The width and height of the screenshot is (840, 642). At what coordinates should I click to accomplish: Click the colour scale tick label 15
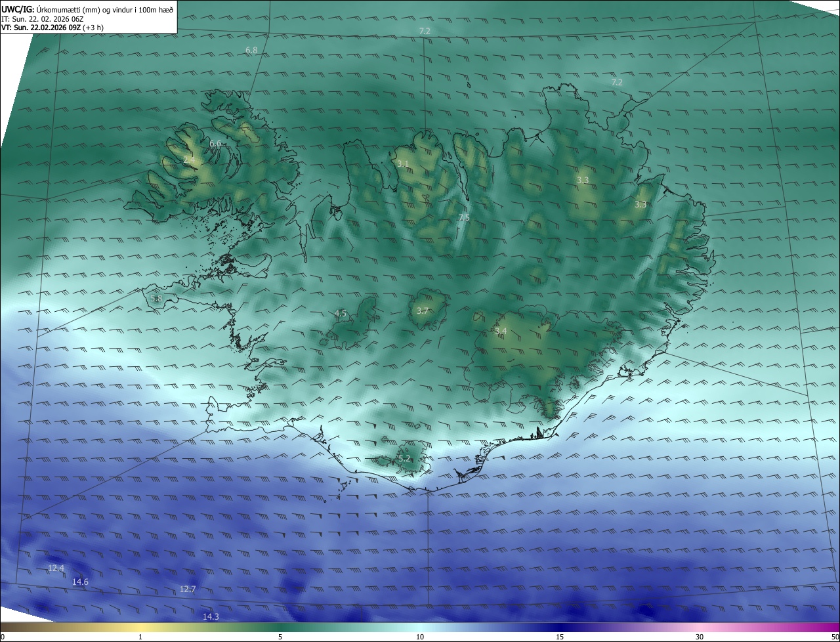(560, 637)
